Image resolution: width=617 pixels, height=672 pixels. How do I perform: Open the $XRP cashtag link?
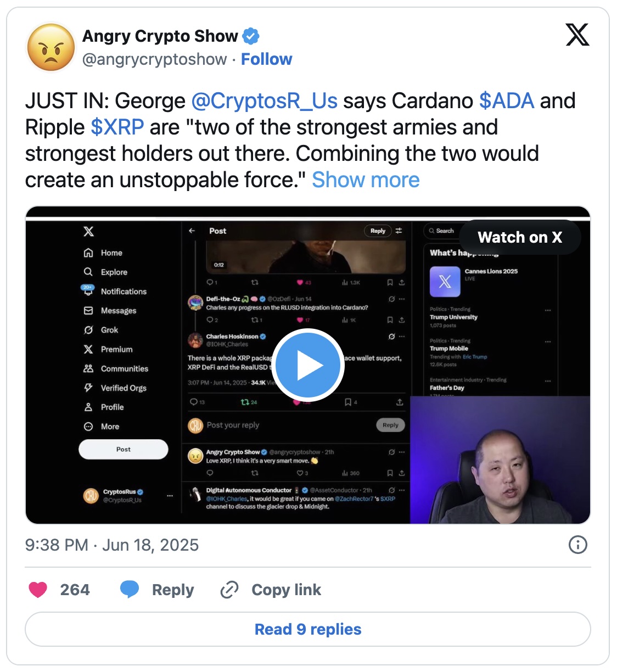(x=117, y=127)
